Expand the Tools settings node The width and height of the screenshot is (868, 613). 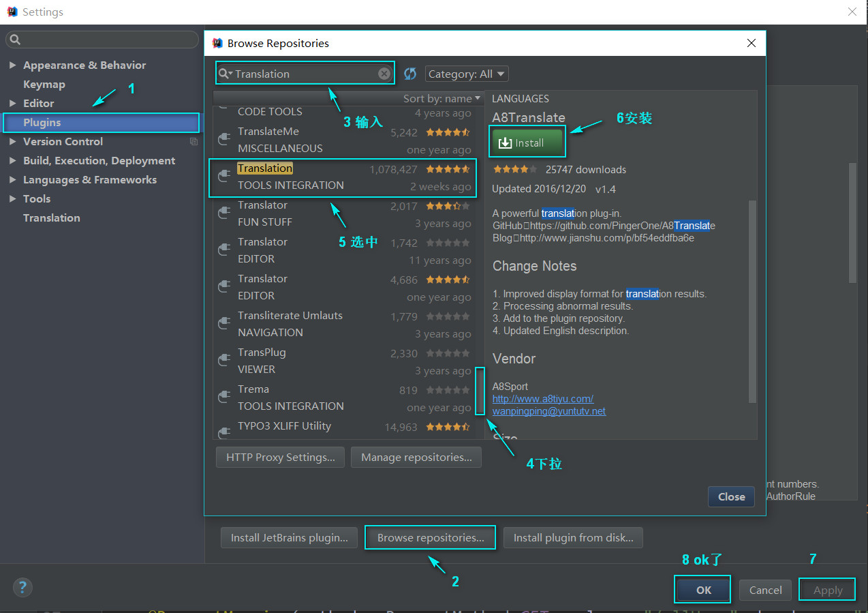tap(12, 199)
